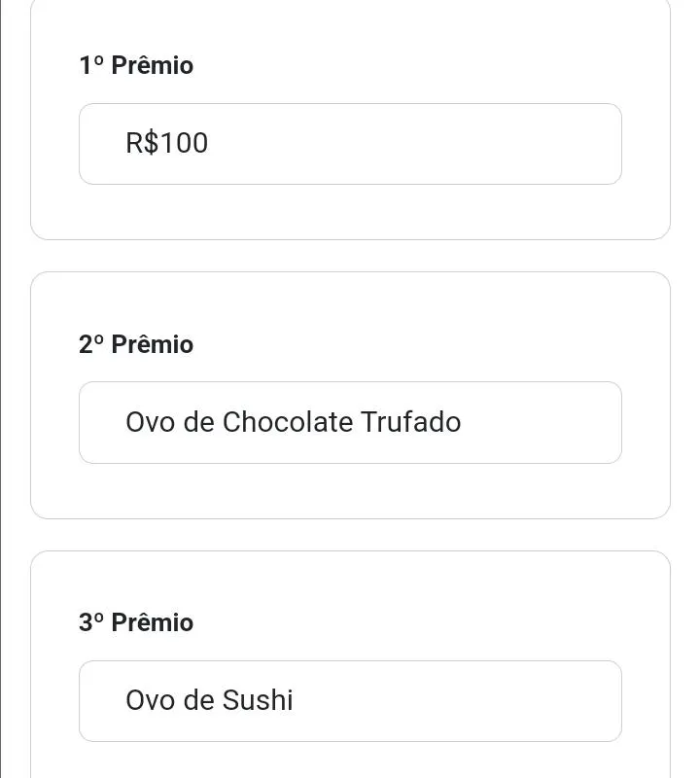700x778 pixels.
Task: Select the 3º Prêmio input box
Action: tap(350, 701)
